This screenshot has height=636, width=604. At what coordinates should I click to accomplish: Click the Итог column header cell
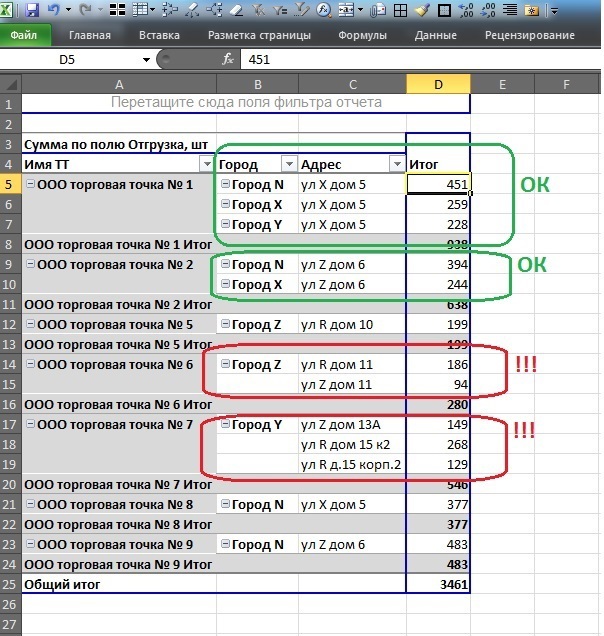(438, 164)
